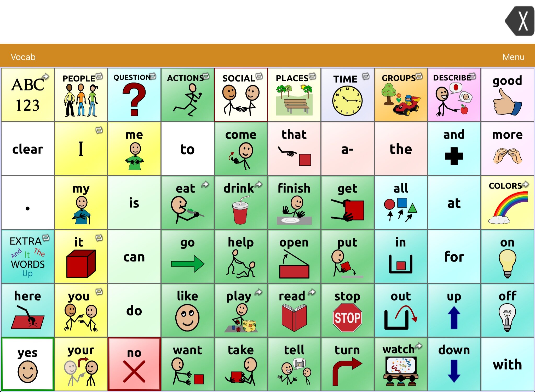Viewport: 535px width, 392px height.
Task: Click the PEOPLE category icon
Action: click(x=80, y=95)
